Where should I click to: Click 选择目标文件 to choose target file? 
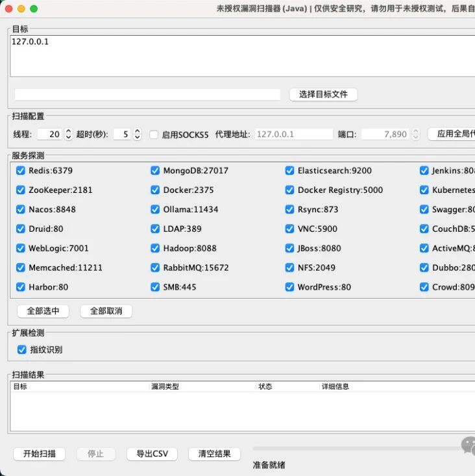point(323,94)
